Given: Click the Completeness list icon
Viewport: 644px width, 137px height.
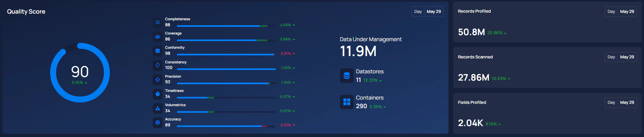Looking at the screenshot, I should 158,22.
